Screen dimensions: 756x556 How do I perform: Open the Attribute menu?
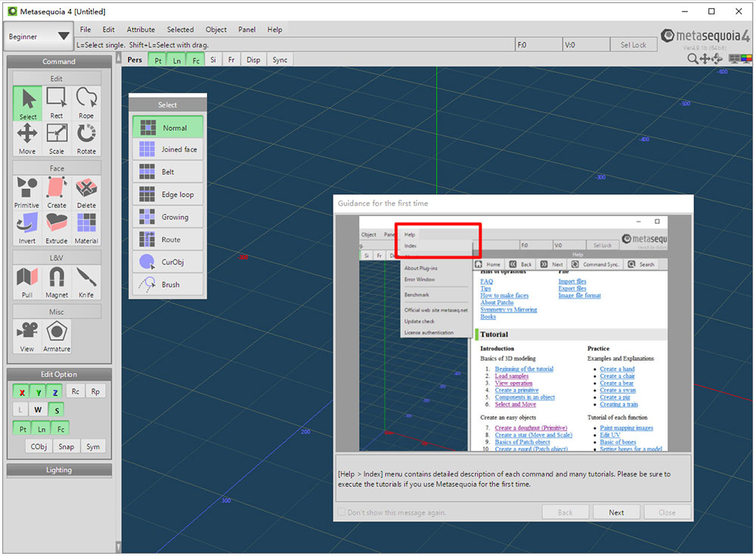[x=141, y=30]
